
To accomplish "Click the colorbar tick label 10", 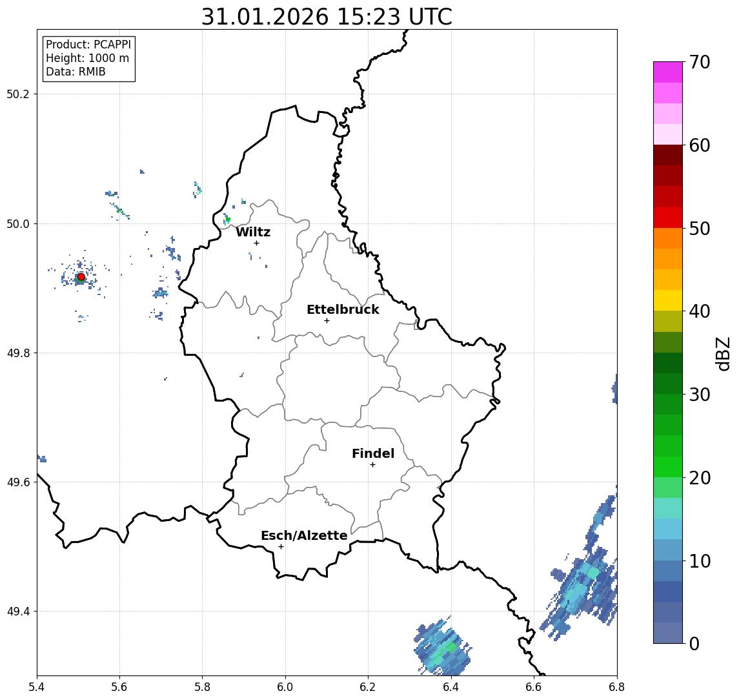I will click(700, 561).
